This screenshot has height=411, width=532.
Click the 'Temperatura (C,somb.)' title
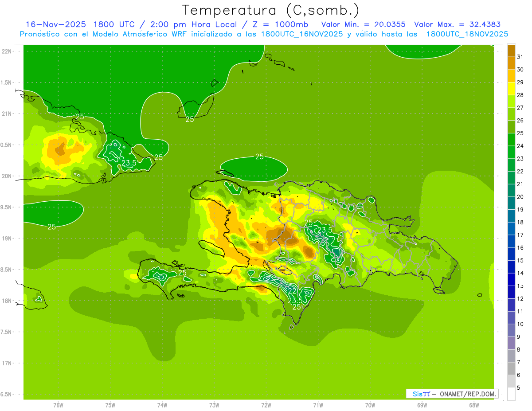[x=270, y=10]
